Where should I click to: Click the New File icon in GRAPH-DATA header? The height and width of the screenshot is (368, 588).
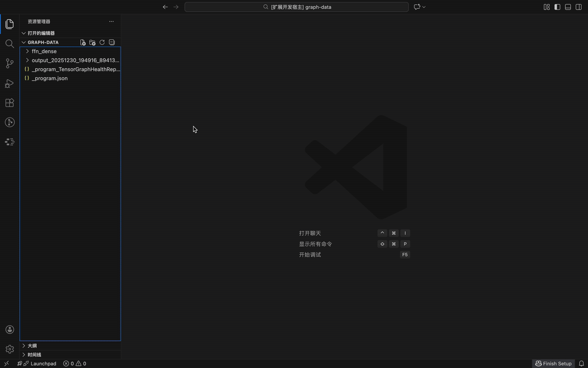click(x=83, y=42)
